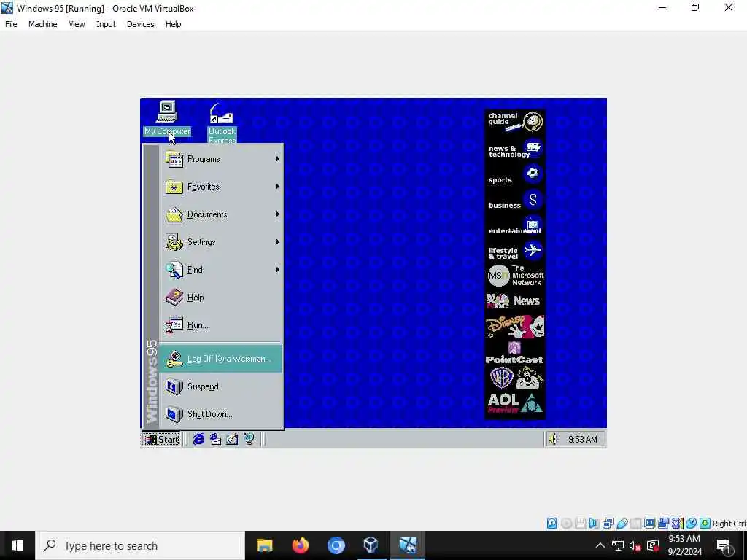Click the Show Desktop quick launch icon
This screenshot has width=747, height=560.
point(232,439)
